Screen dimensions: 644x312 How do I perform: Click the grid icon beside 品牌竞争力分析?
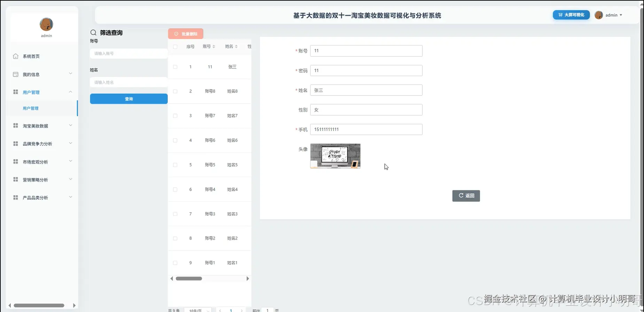click(x=16, y=144)
